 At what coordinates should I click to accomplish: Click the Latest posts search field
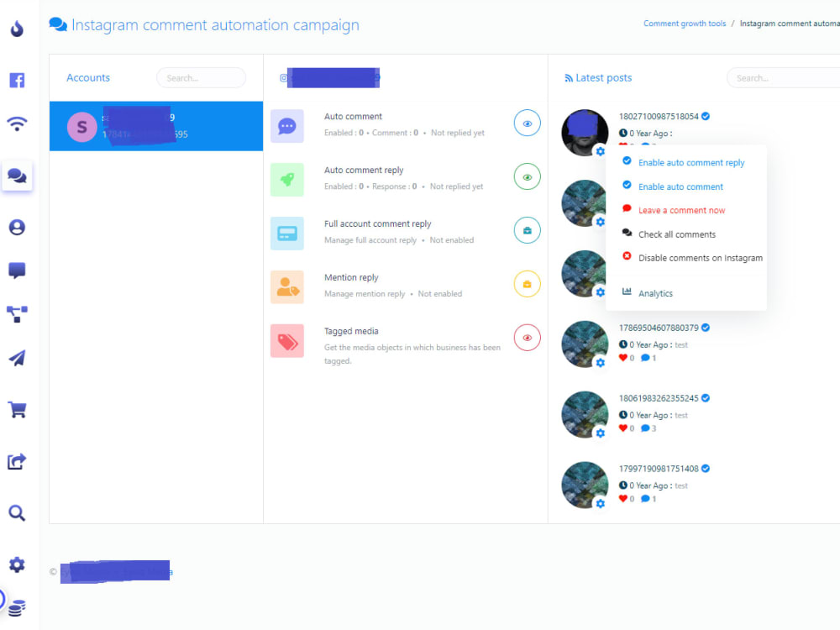(x=783, y=77)
